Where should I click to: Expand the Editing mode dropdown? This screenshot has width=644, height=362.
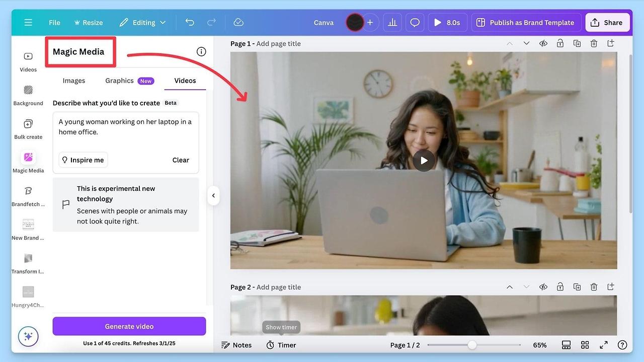point(142,23)
